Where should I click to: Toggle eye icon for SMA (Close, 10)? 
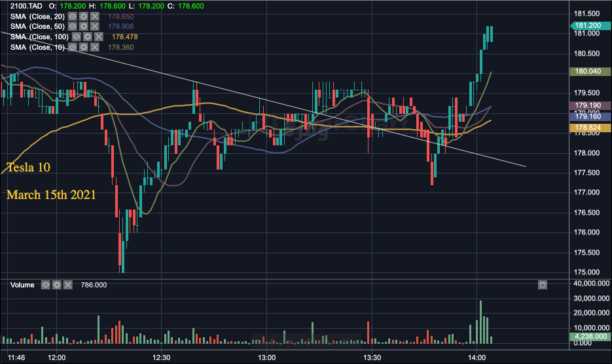pyautogui.click(x=73, y=47)
